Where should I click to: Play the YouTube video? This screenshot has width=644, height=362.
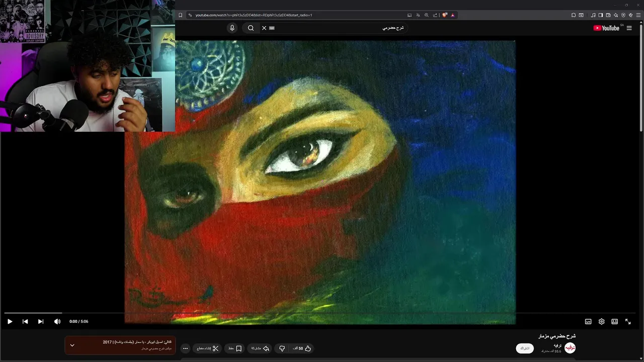(10, 321)
